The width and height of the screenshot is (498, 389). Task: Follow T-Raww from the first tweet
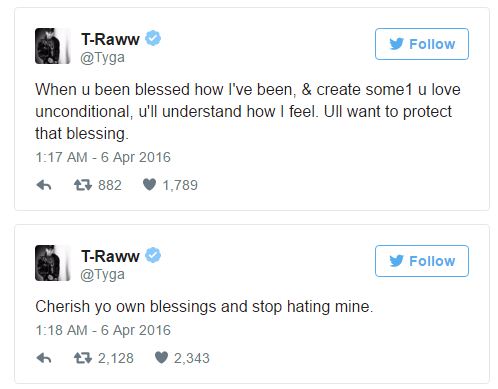pyautogui.click(x=422, y=44)
